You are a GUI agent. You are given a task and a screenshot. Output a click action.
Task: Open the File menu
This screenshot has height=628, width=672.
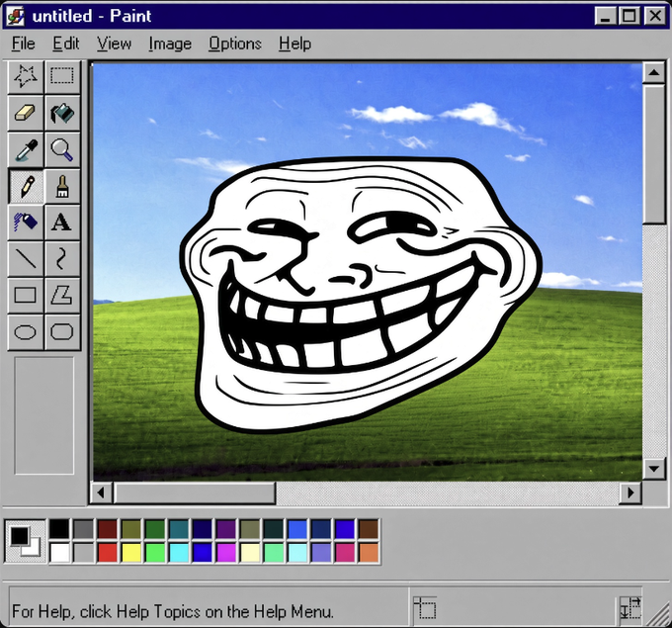pyautogui.click(x=24, y=44)
